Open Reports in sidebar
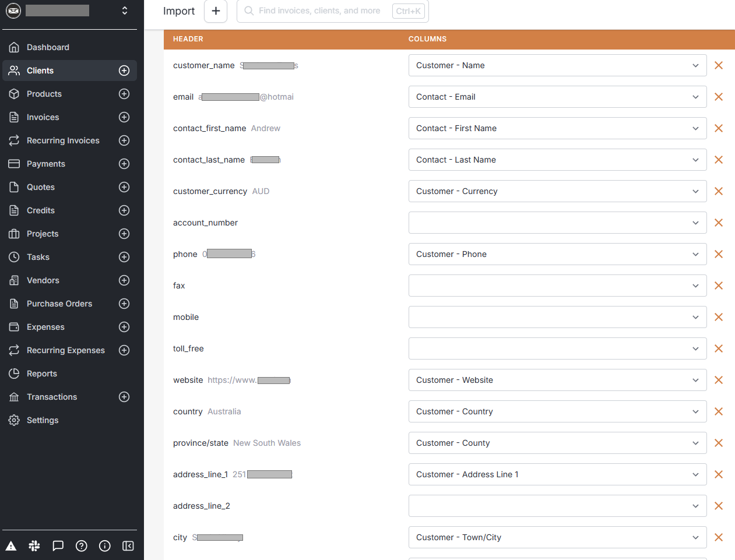The height and width of the screenshot is (560, 735). pos(41,374)
